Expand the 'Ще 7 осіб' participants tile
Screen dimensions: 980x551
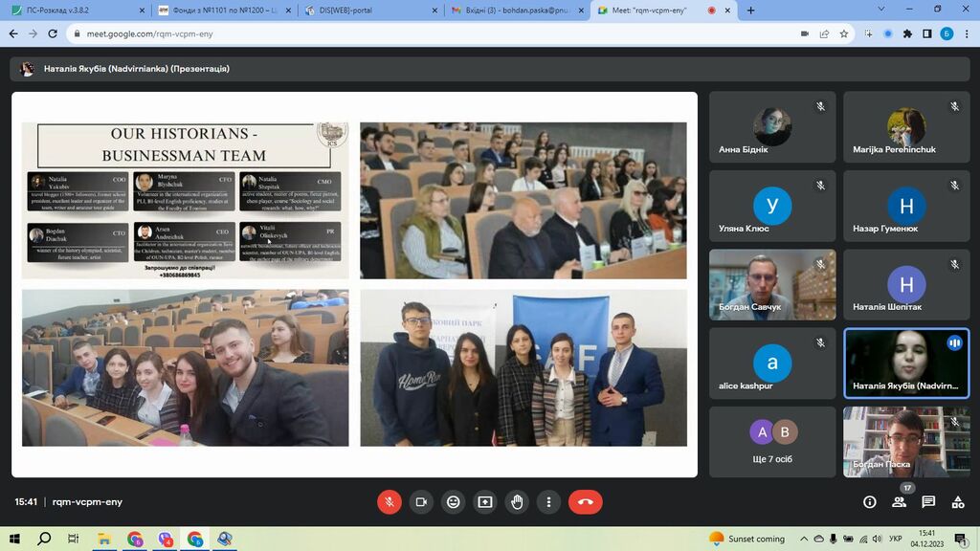coord(772,441)
